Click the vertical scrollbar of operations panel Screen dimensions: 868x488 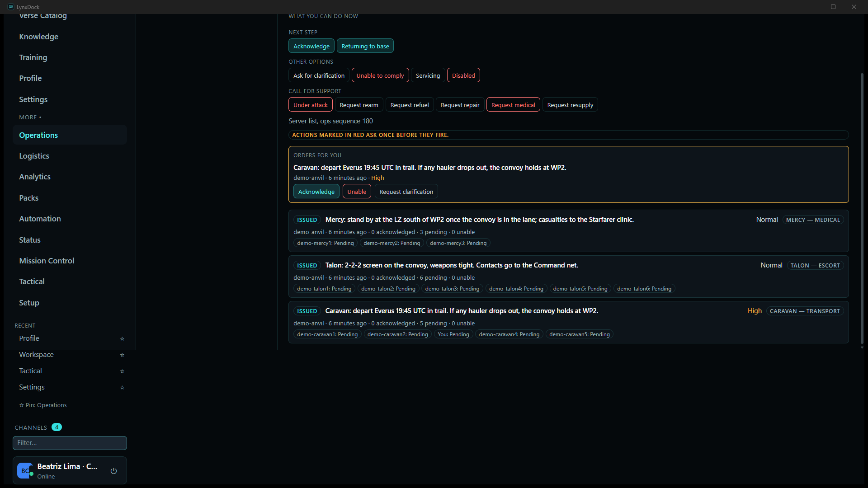[862, 208]
